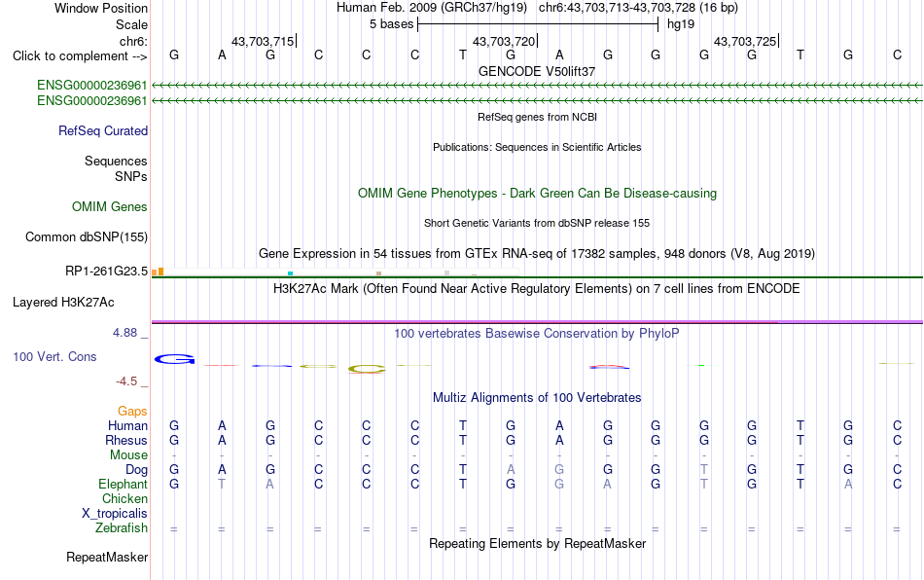Click the chr6:43,703,713-43,703,728 (16 bp) position text

[x=638, y=8]
